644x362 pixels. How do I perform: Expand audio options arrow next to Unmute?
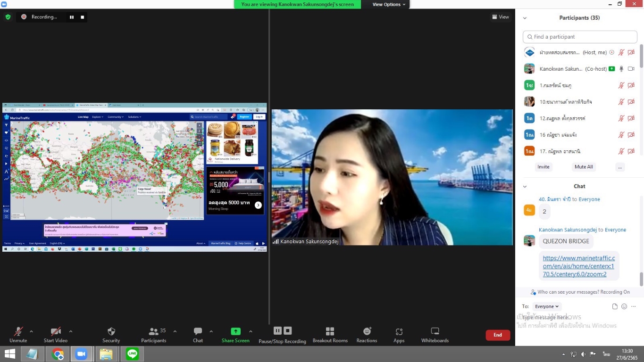[x=31, y=331]
